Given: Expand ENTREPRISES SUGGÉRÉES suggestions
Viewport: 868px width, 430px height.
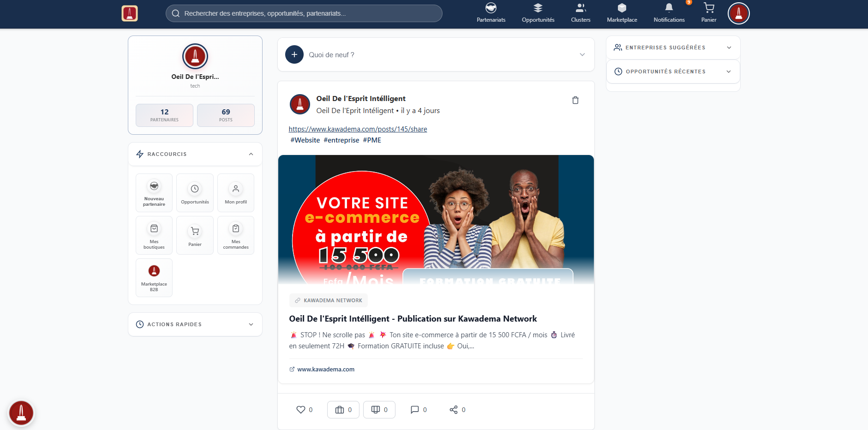Looking at the screenshot, I should (x=728, y=48).
